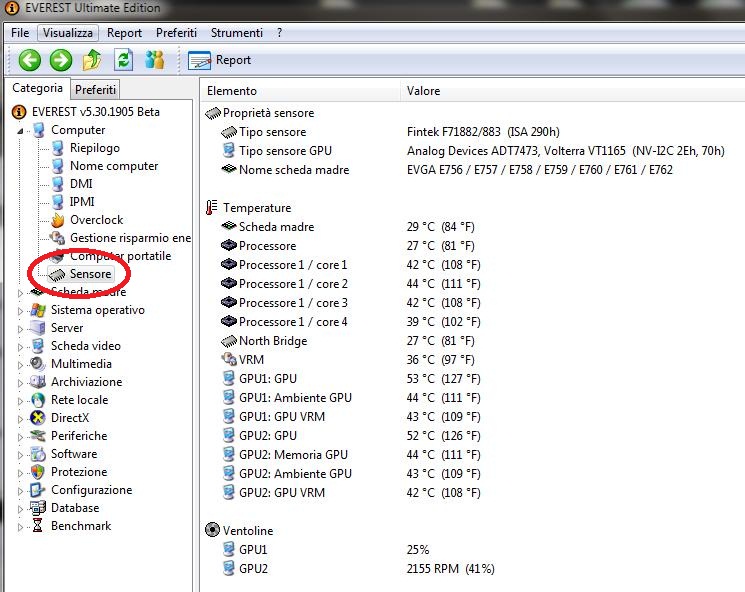The image size is (745, 592).
Task: Open the Report toolbar button
Action: pos(219,60)
